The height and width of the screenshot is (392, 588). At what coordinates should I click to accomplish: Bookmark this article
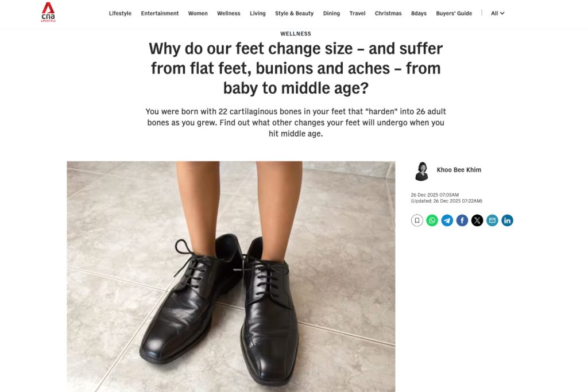pyautogui.click(x=417, y=220)
